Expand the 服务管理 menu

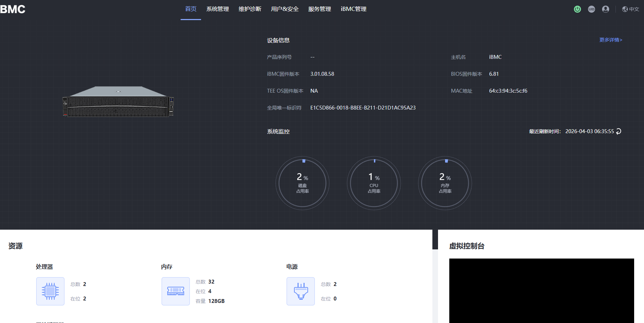point(320,9)
